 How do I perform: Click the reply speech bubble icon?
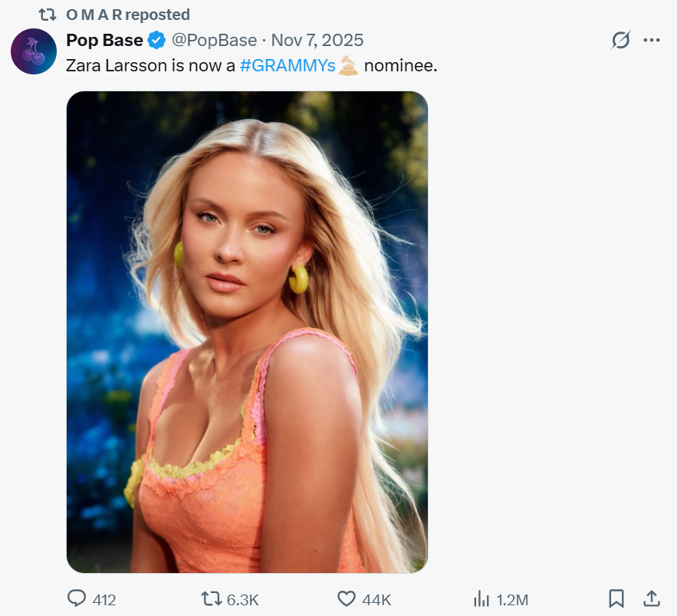(x=77, y=599)
